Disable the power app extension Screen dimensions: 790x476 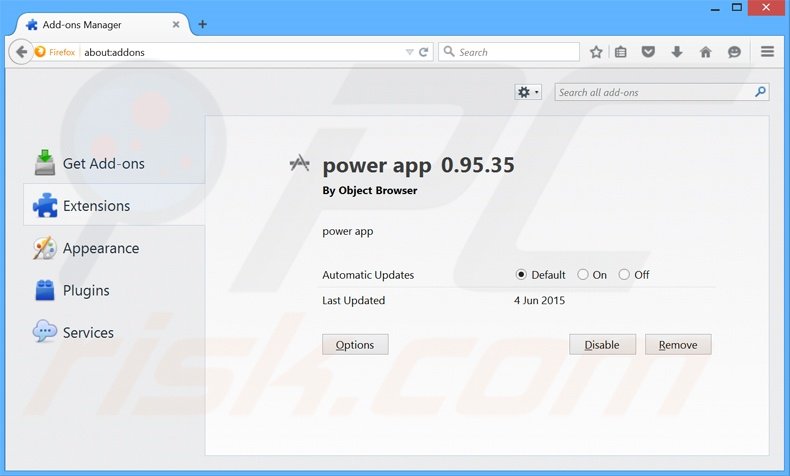point(602,345)
